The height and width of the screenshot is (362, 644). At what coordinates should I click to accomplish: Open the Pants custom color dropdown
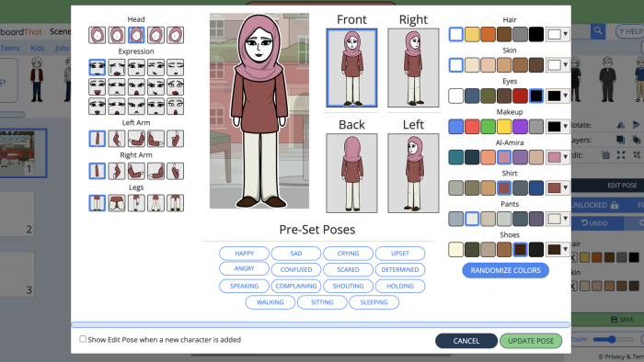558,219
